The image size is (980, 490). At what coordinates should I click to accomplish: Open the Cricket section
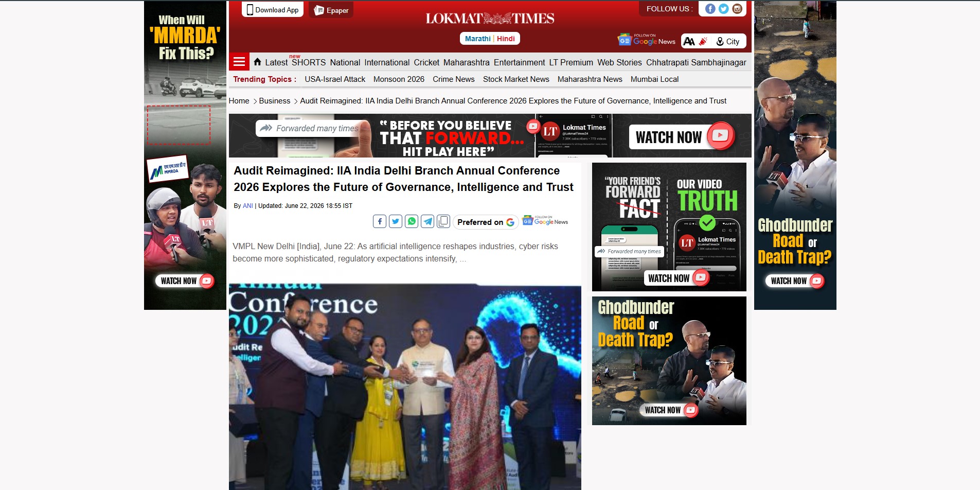click(x=426, y=62)
